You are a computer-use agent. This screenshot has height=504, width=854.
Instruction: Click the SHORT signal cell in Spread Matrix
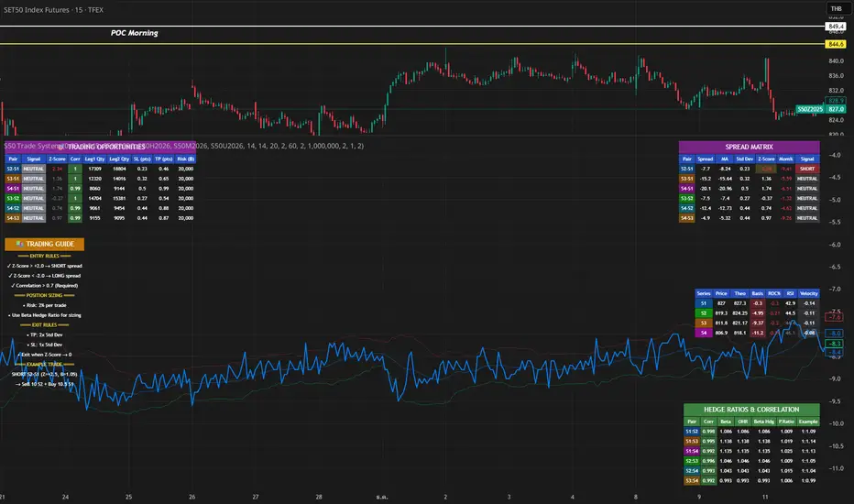(807, 170)
